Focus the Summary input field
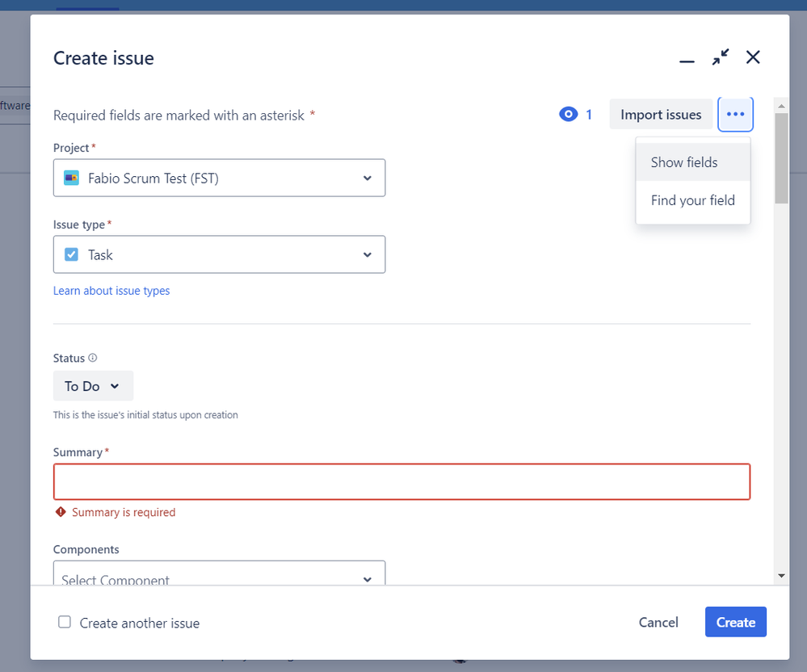807x672 pixels. click(x=402, y=481)
